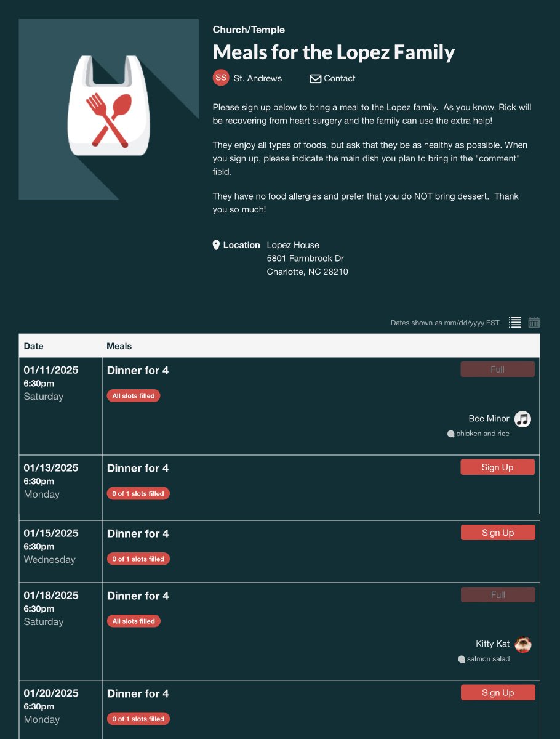This screenshot has width=560, height=739.
Task: Switch to list view icon
Action: (x=515, y=322)
